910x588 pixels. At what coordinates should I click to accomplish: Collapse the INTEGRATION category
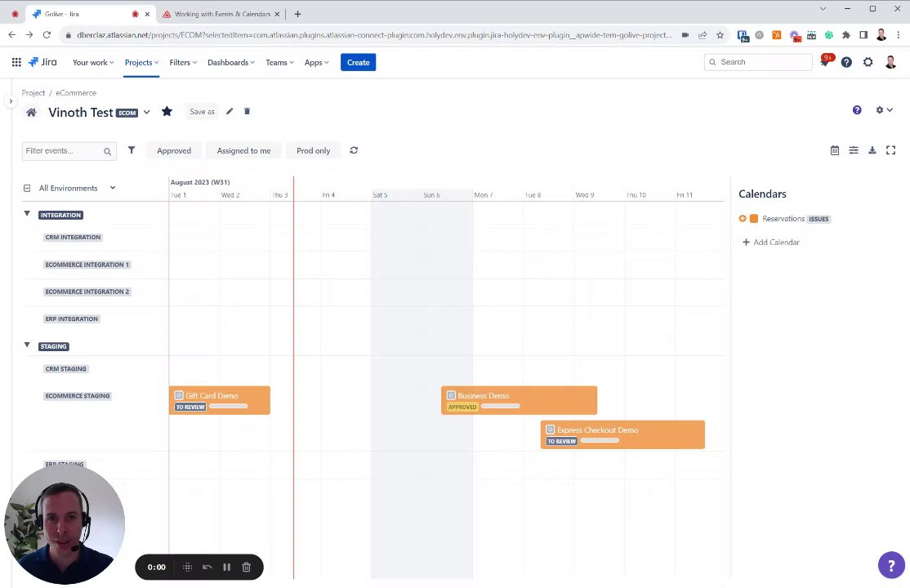(27, 214)
